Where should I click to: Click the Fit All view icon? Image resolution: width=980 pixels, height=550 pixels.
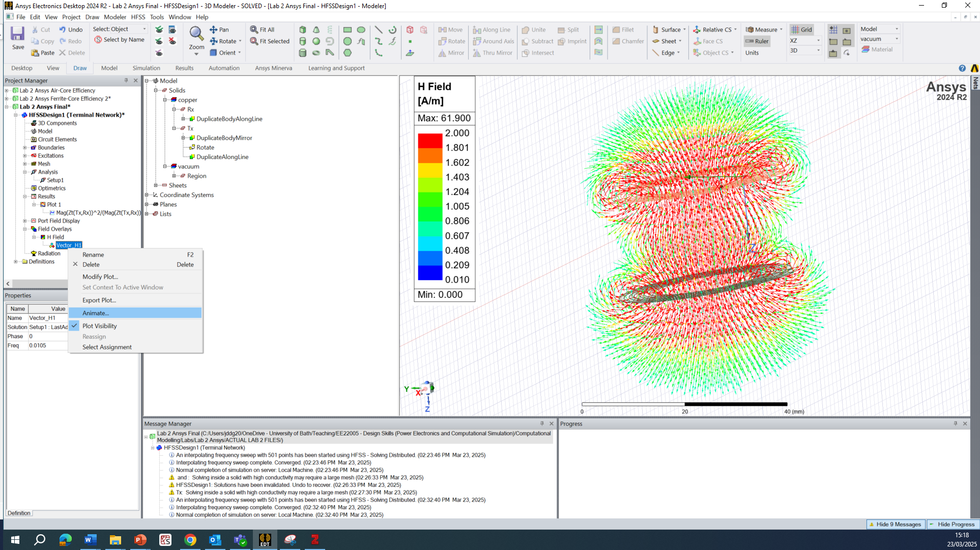[x=254, y=30]
